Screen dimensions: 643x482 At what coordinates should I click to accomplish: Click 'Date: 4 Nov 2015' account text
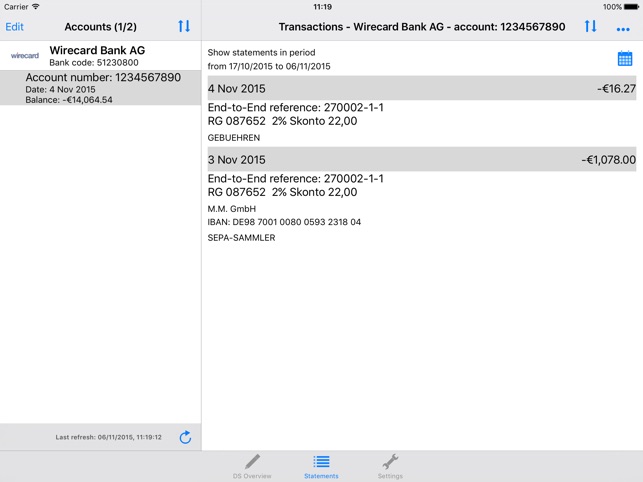(60, 89)
